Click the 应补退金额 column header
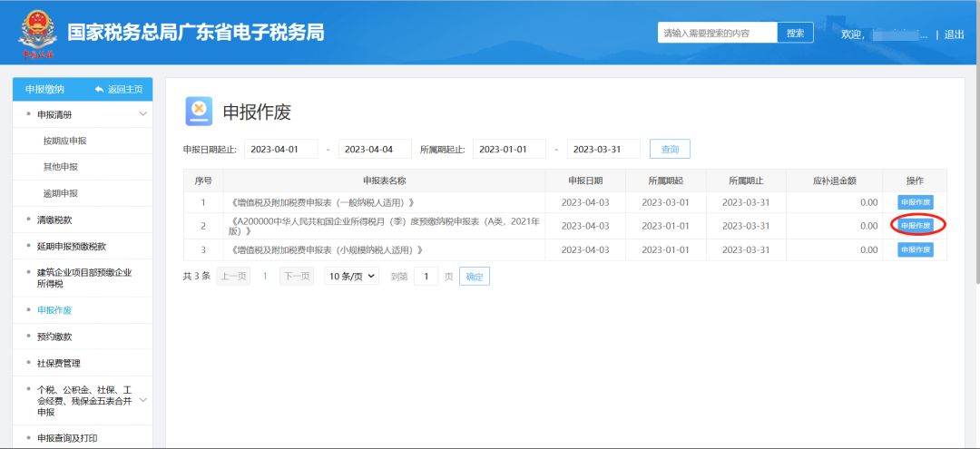The width and height of the screenshot is (980, 449). click(x=834, y=181)
